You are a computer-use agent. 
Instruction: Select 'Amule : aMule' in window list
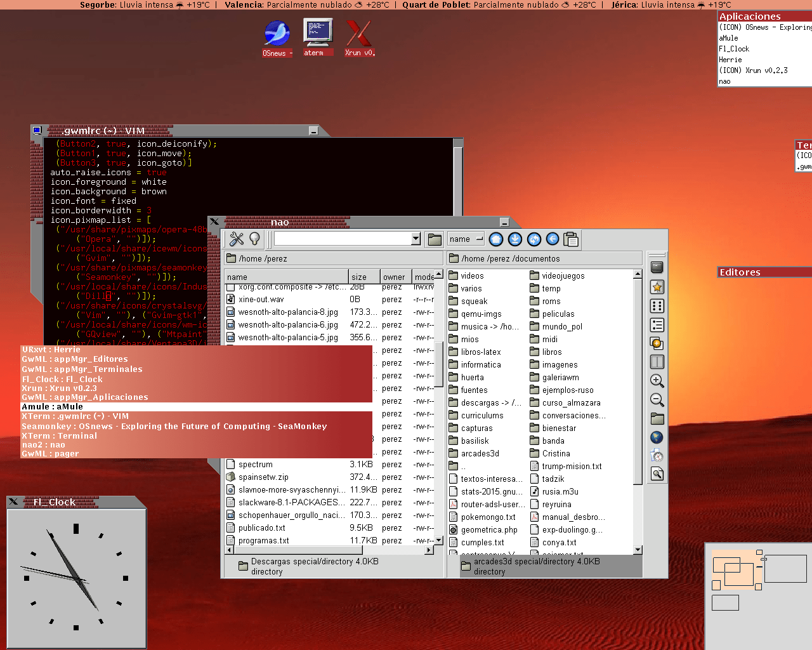(x=52, y=407)
